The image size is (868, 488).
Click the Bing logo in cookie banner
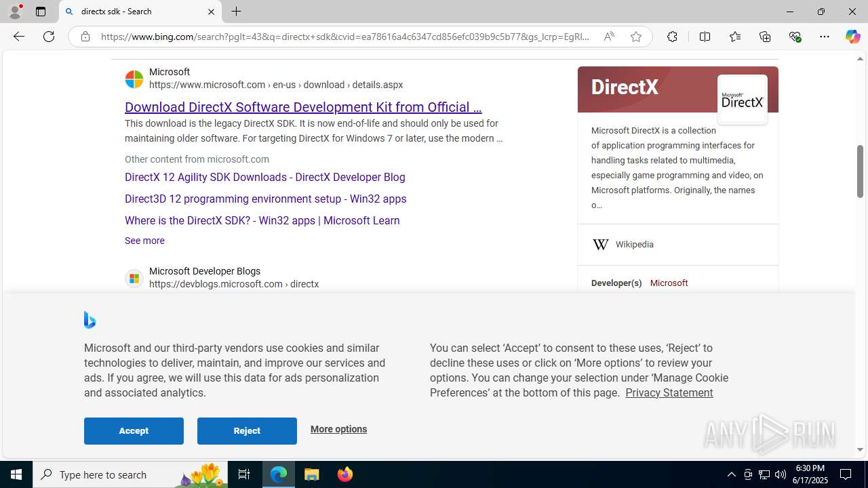click(90, 320)
